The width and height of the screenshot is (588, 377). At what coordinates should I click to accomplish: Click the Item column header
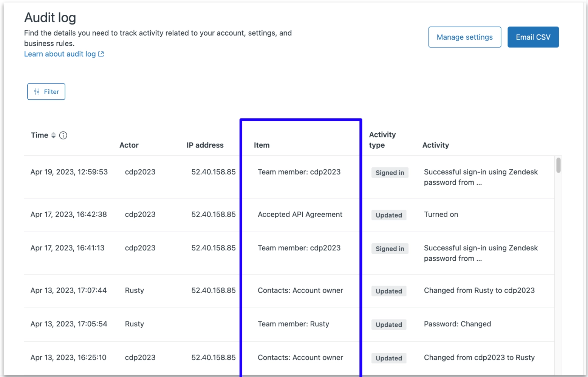tap(262, 145)
